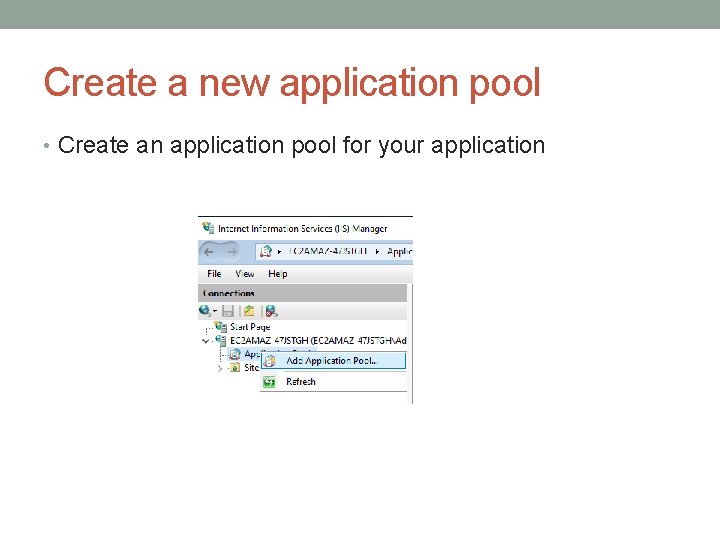The width and height of the screenshot is (720, 540).
Task: Go back with the left arrow button
Action: coord(209,252)
